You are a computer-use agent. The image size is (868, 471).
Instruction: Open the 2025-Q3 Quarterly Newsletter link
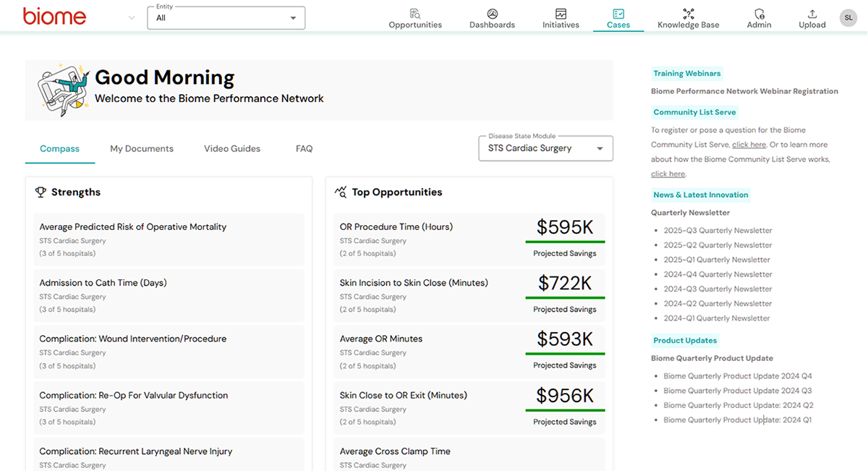click(718, 231)
